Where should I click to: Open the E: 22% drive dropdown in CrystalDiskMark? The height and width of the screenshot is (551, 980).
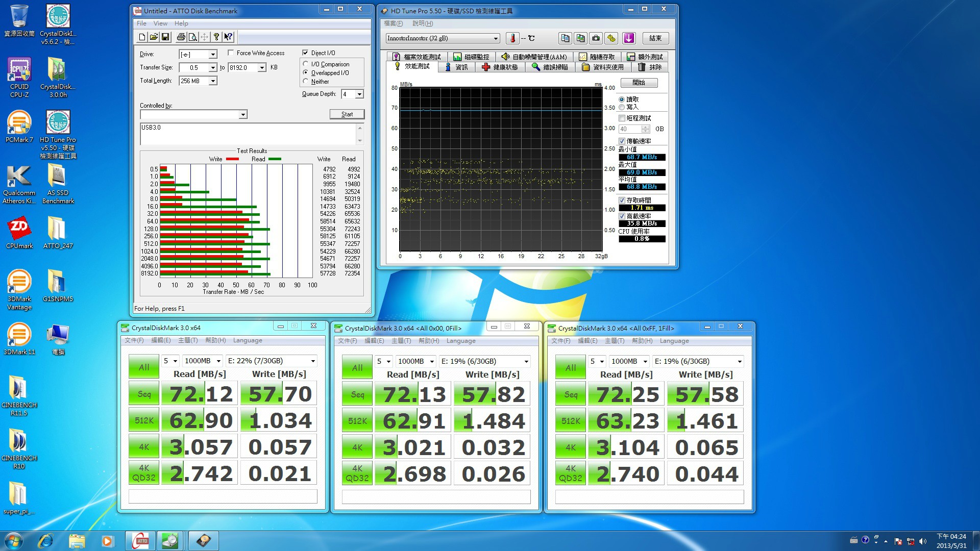click(x=271, y=361)
